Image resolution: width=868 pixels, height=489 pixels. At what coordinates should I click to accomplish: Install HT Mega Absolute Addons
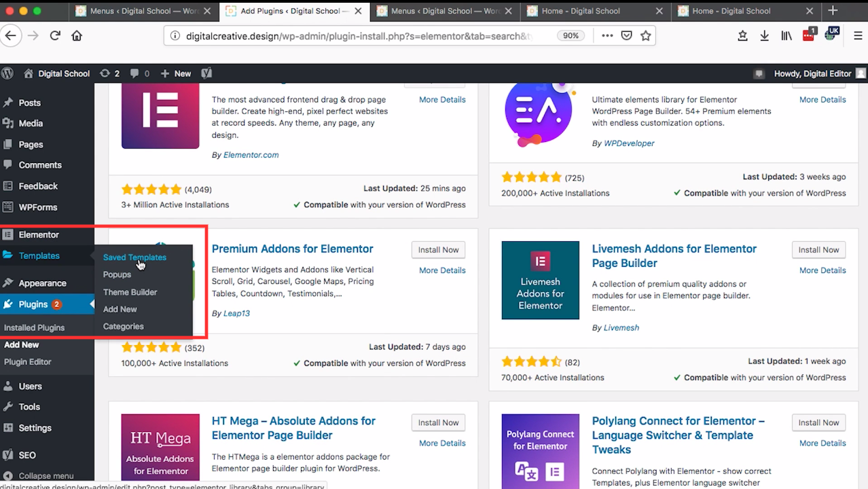pos(438,422)
